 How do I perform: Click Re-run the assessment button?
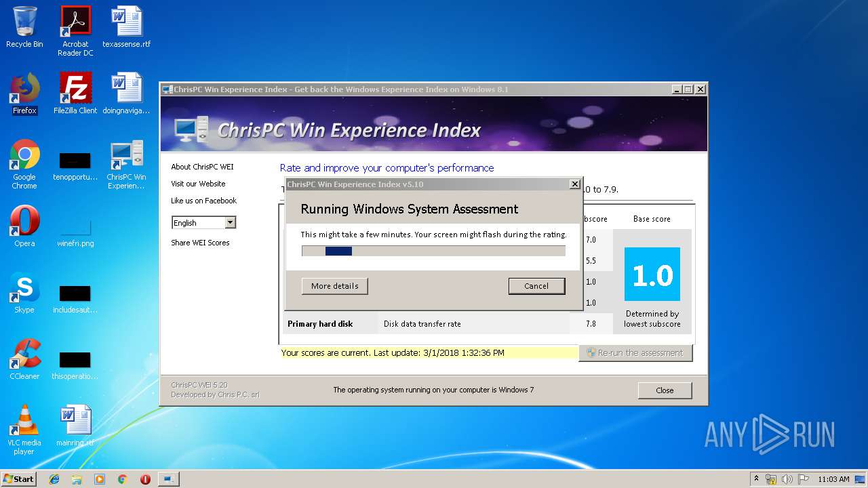coord(635,353)
